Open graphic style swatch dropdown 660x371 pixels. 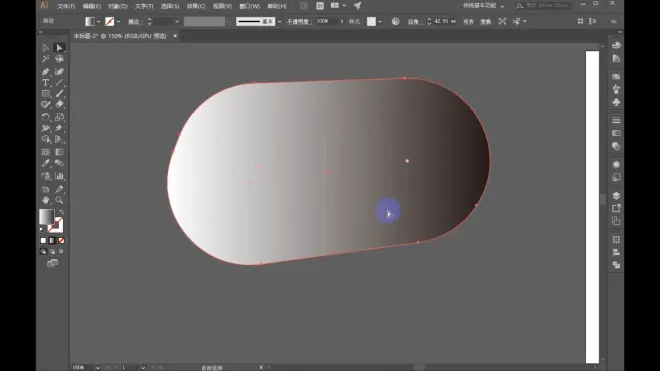(x=380, y=21)
